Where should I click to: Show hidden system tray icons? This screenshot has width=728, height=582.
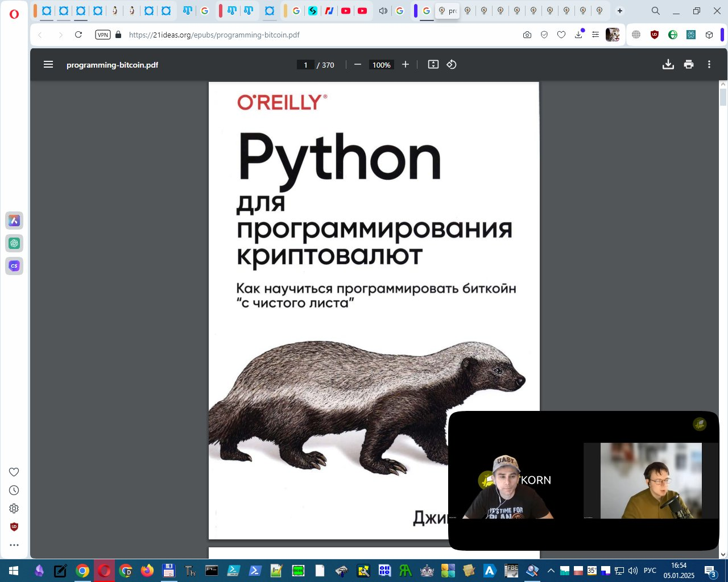551,571
